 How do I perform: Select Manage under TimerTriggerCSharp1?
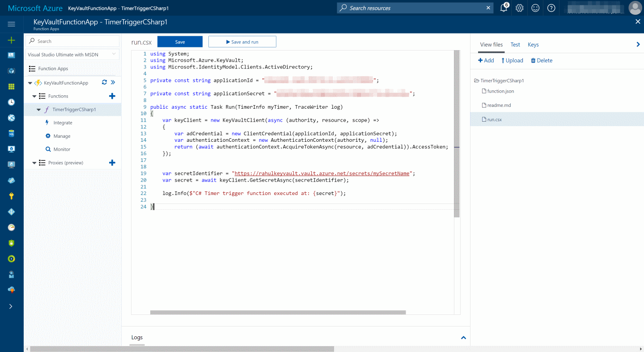click(x=62, y=136)
